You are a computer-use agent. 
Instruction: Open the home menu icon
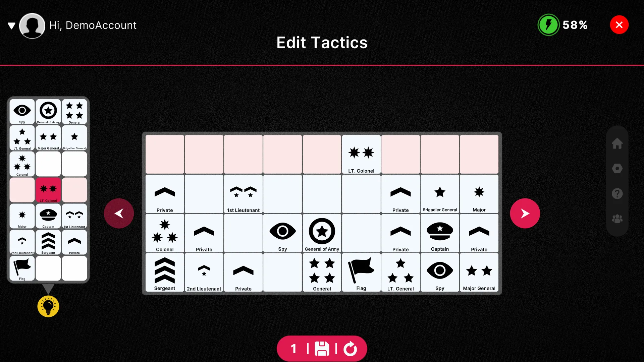click(618, 144)
